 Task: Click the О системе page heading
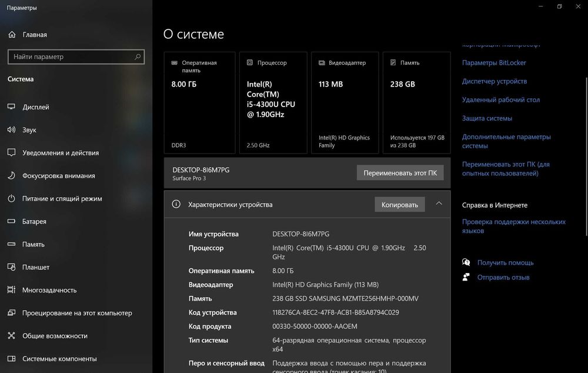coord(193,34)
